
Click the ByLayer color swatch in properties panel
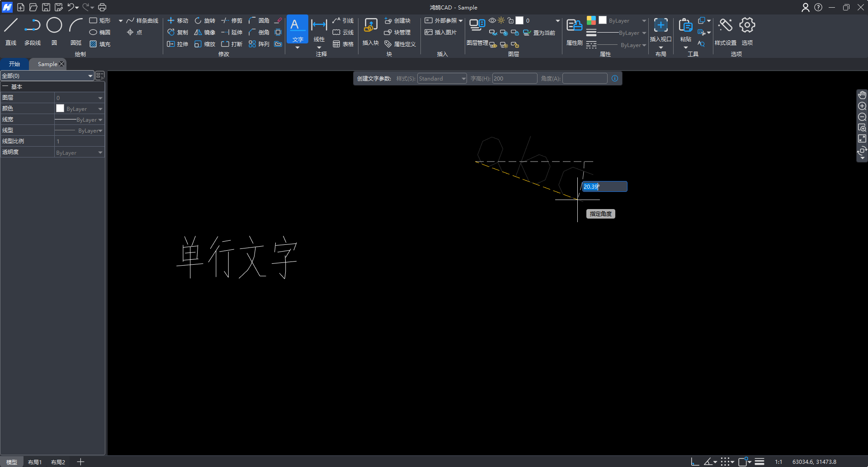(60, 109)
